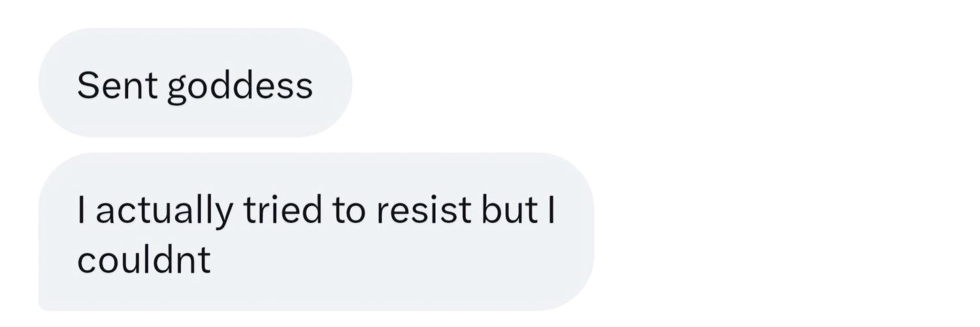
Task: Click the trailing "I" after "but"
Action: tap(550, 209)
